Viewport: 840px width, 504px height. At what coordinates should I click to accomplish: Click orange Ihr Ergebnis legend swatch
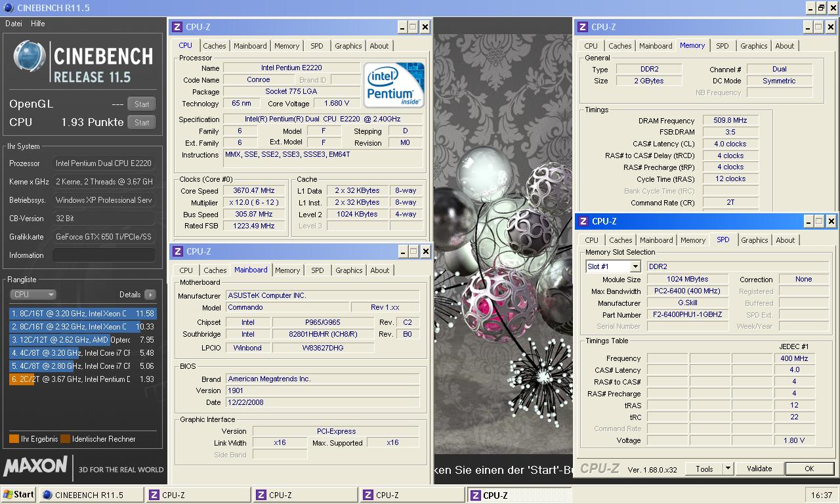click(x=14, y=439)
